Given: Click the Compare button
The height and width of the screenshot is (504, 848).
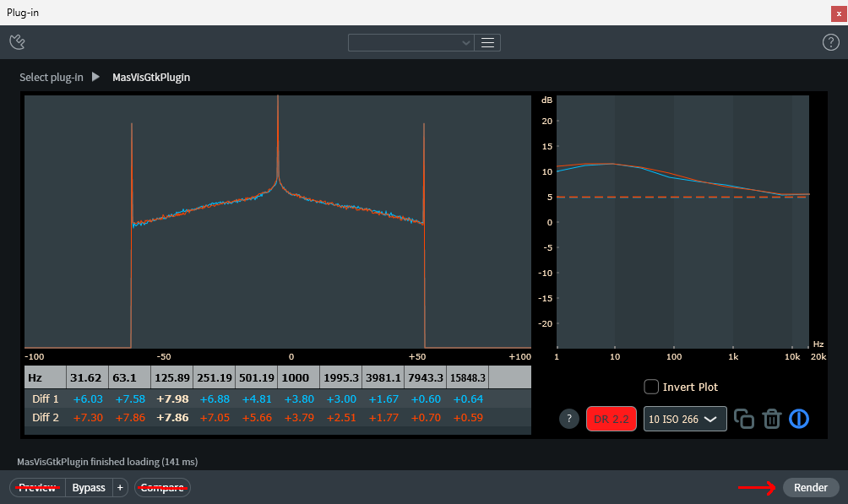Looking at the screenshot, I should (x=162, y=488).
